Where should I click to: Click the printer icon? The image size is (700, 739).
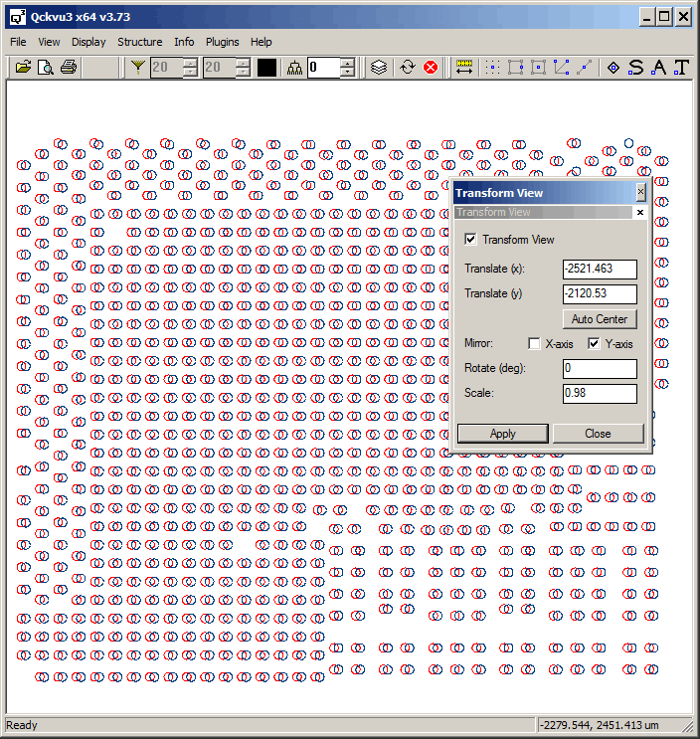coord(69,68)
